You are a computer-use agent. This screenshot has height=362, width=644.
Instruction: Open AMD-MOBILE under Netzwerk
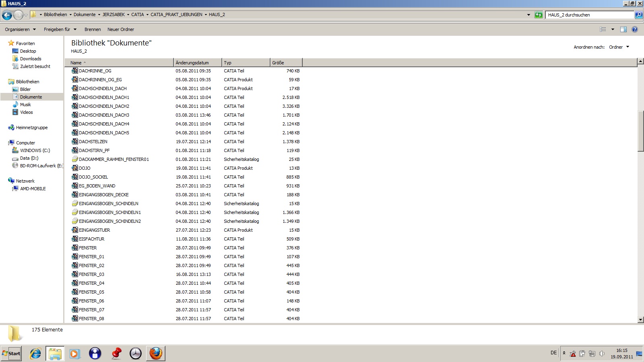[x=33, y=189]
